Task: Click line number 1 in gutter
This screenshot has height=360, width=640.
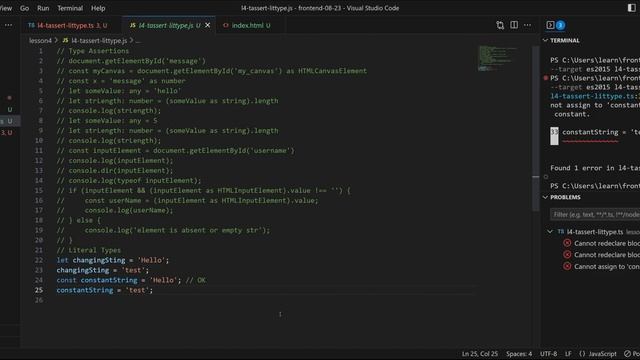Action: click(x=40, y=51)
